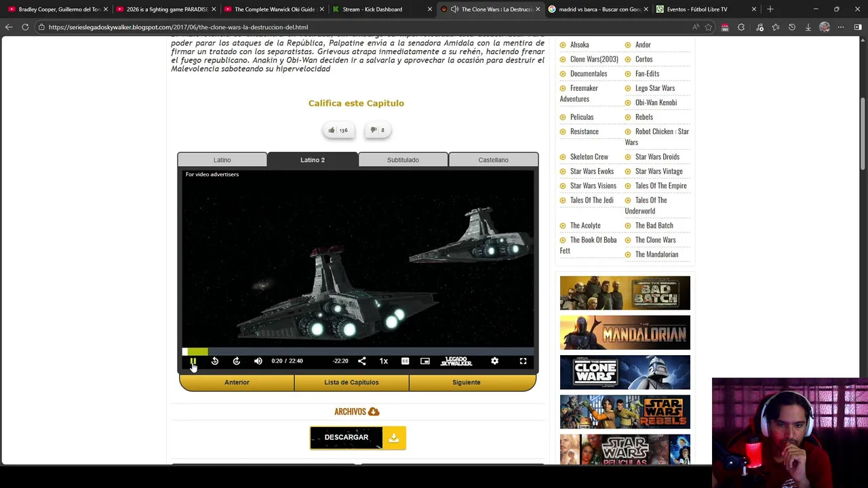Click The Mandalorian banner image

click(x=625, y=333)
